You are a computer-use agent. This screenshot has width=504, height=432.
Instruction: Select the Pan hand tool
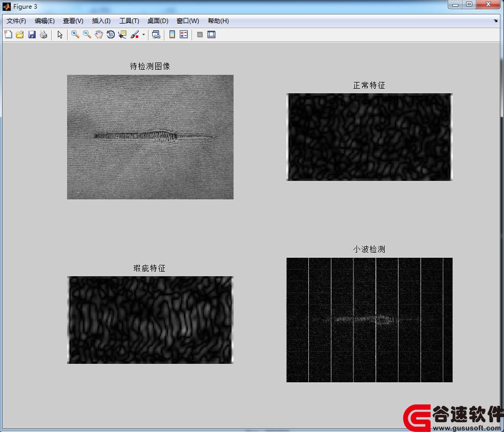(99, 34)
